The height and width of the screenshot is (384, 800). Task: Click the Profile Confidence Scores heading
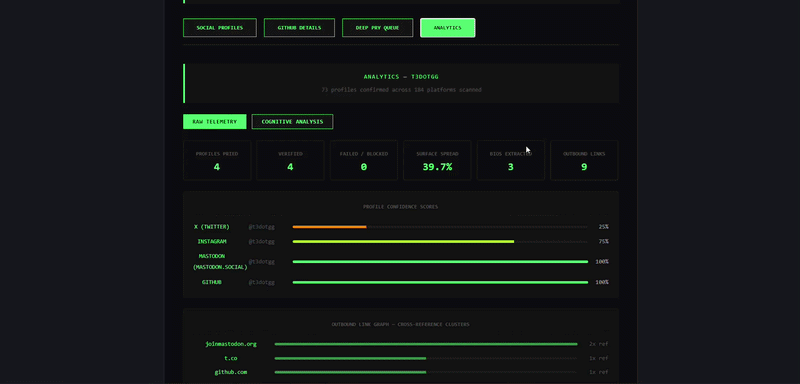[x=401, y=207]
